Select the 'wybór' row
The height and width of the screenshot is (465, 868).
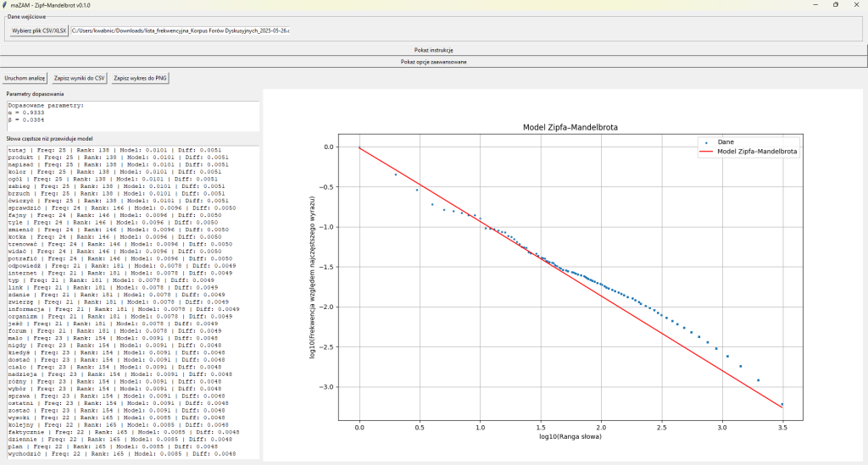point(114,389)
